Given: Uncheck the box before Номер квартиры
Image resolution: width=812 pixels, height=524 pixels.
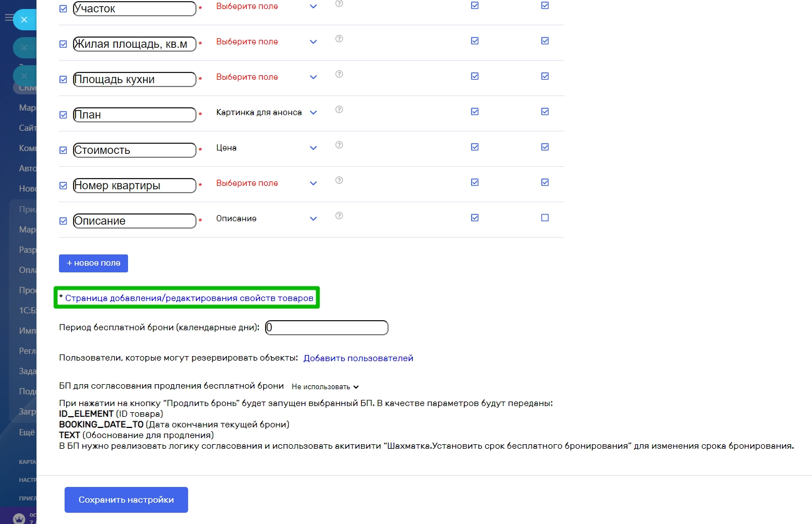Looking at the screenshot, I should (63, 186).
